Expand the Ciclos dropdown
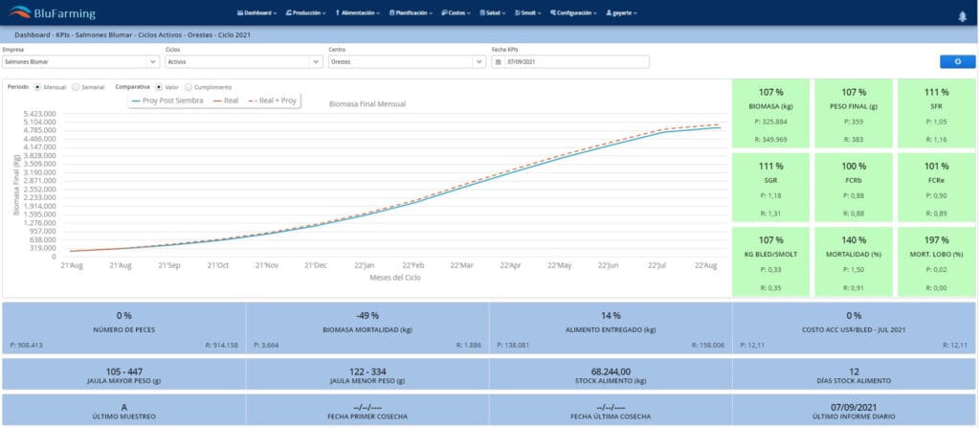This screenshot has height=428, width=980. 242,62
